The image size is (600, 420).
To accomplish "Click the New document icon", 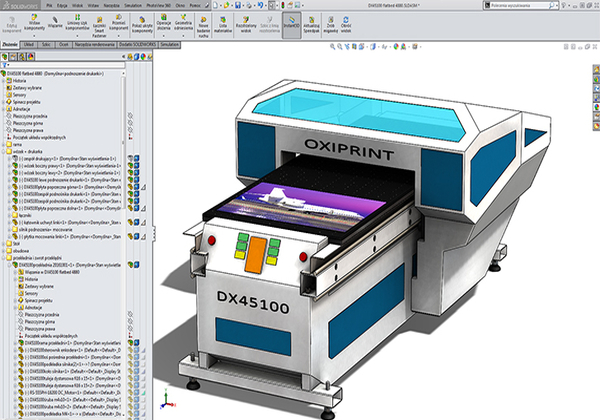I will 215,5.
